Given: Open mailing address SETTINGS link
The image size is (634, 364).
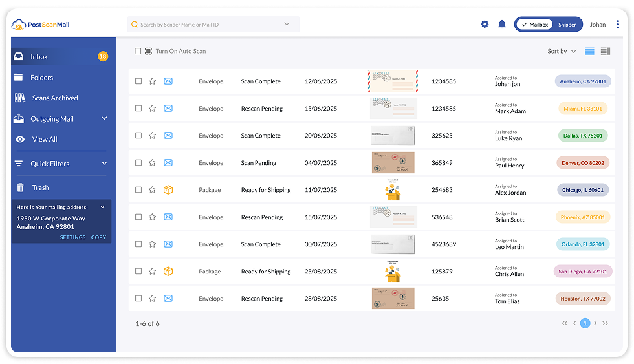Looking at the screenshot, I should click(72, 237).
